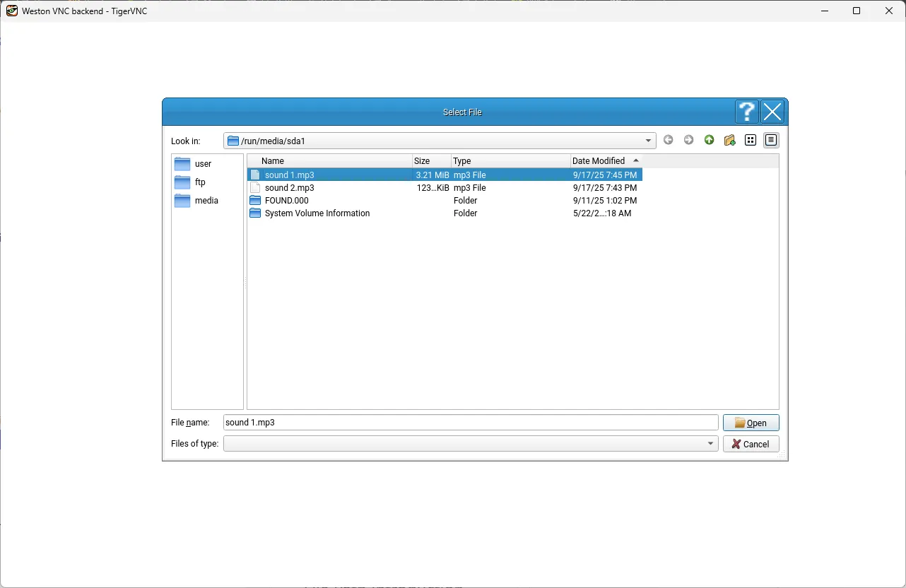
Task: Go up to the parent directory
Action: (709, 141)
